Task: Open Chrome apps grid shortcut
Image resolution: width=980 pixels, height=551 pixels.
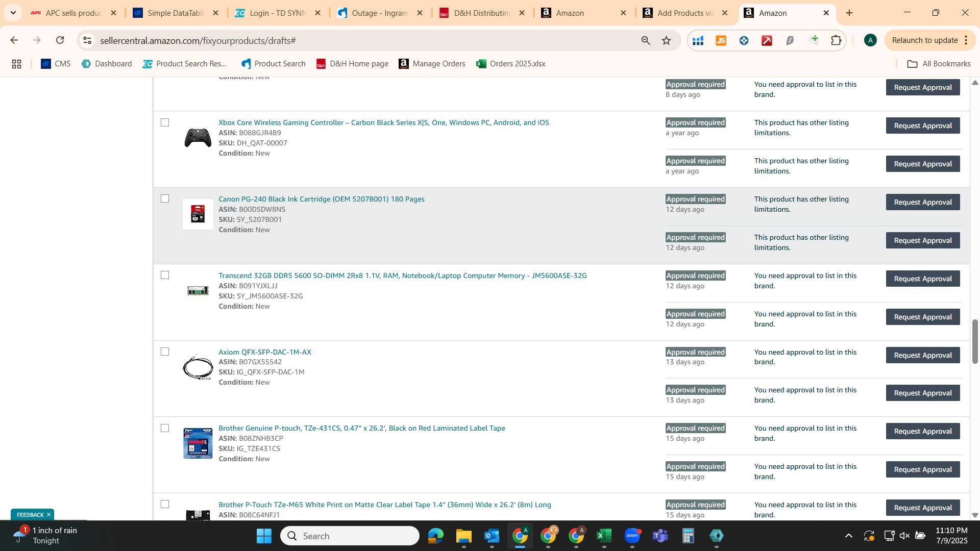Action: (16, 64)
